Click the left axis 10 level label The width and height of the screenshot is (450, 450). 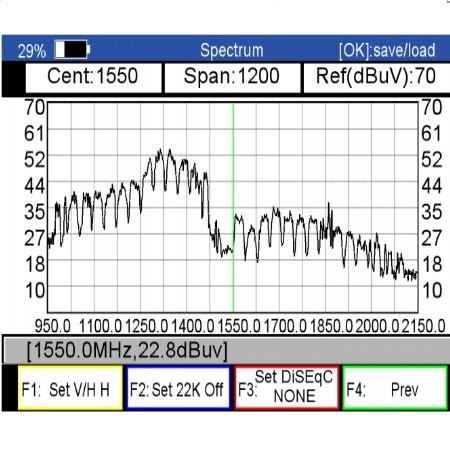point(35,290)
